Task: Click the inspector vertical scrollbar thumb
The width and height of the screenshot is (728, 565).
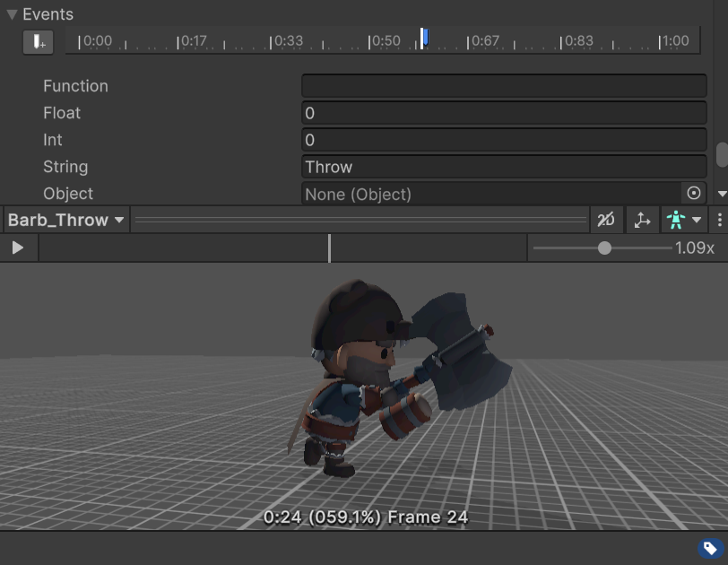Action: point(722,154)
